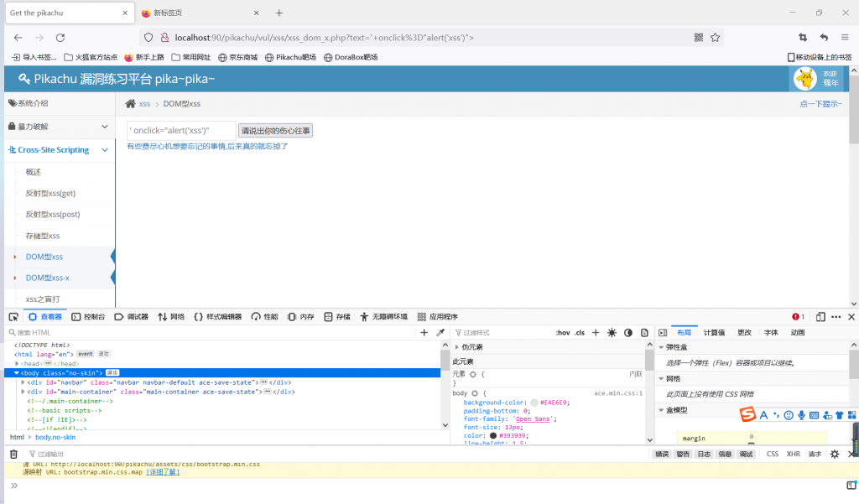
Task: Click the 请说出你的伤心往事 button
Action: (275, 131)
